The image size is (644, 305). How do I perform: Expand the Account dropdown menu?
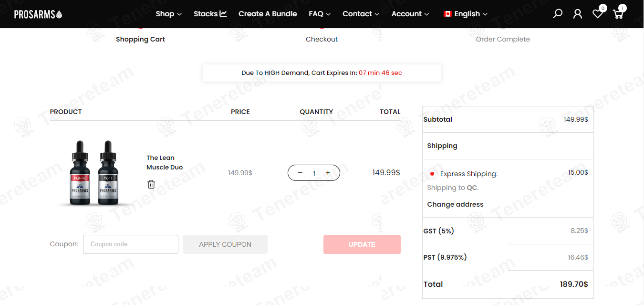click(410, 14)
